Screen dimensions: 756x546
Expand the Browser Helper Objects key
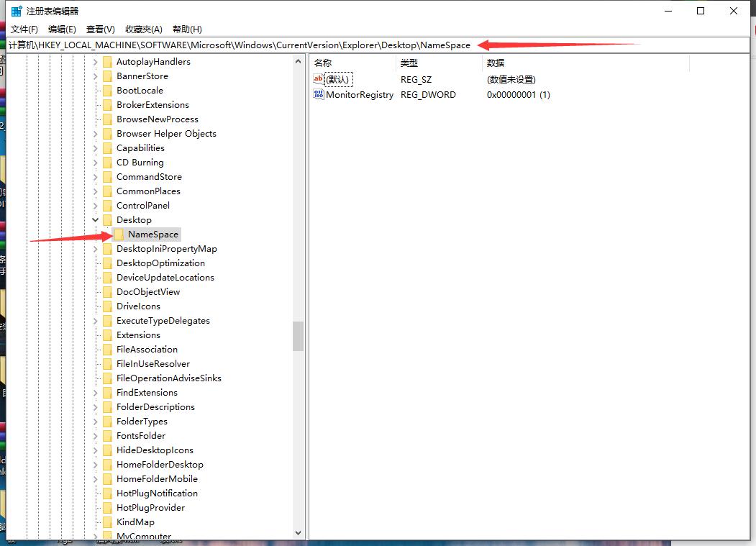click(x=95, y=134)
